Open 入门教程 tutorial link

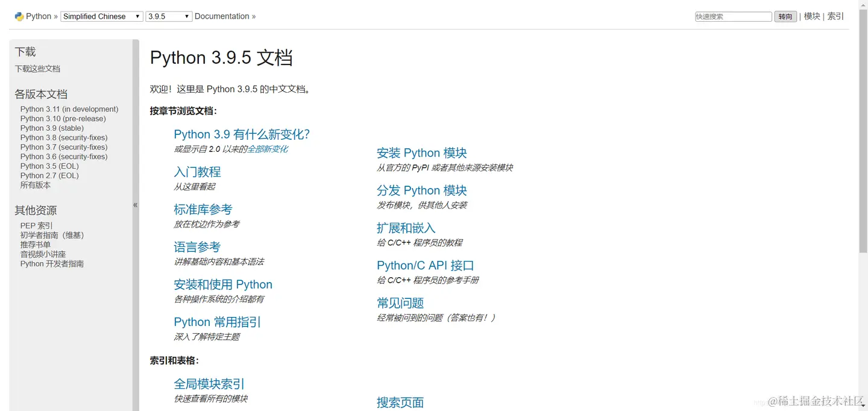197,172
